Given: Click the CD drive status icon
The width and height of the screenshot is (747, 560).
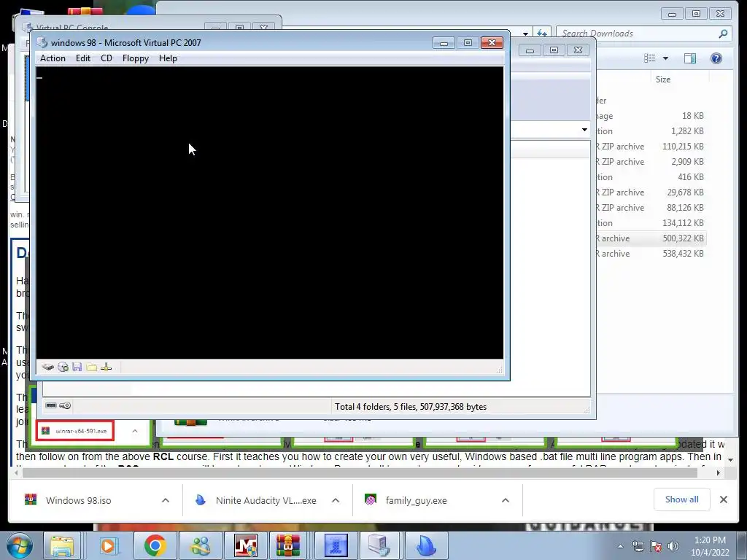Looking at the screenshot, I should (63, 367).
